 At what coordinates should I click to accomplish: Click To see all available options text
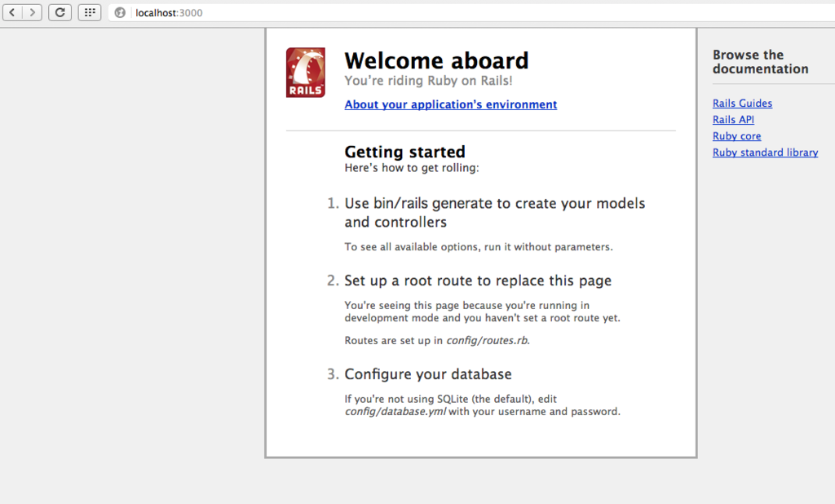tap(479, 247)
